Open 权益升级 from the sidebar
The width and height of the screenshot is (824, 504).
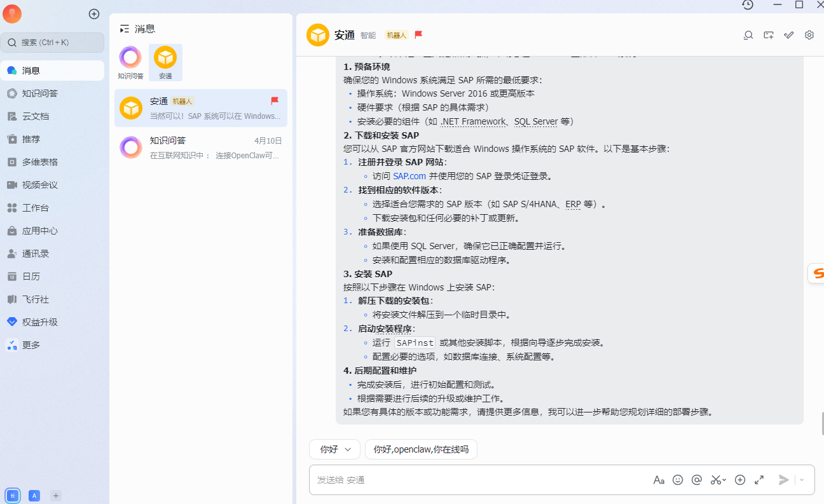[53, 322]
